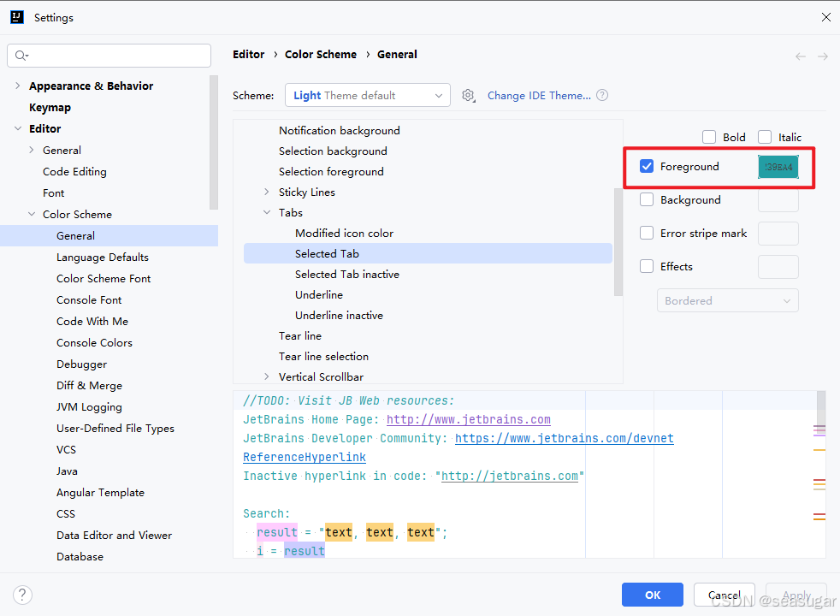Viewport: 840px width, 616px height.
Task: Collapse the Editor section chevron
Action: click(x=18, y=128)
